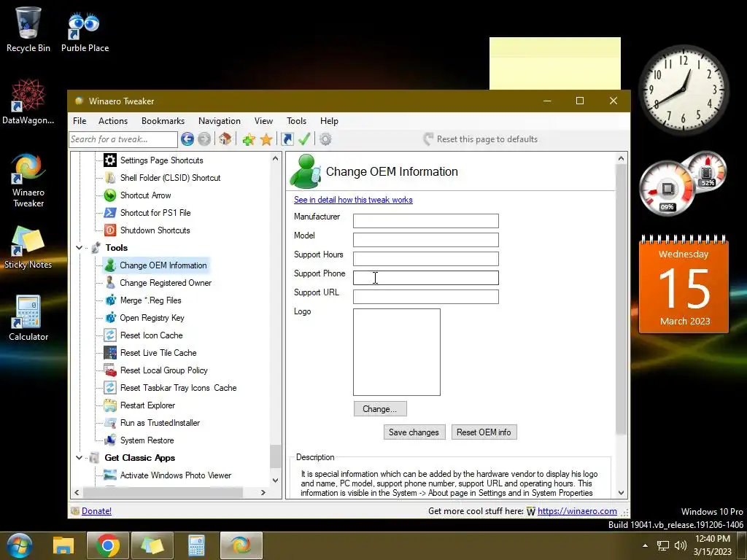Select Reset Tasbkar Tray Icons Cache item

[x=178, y=388]
